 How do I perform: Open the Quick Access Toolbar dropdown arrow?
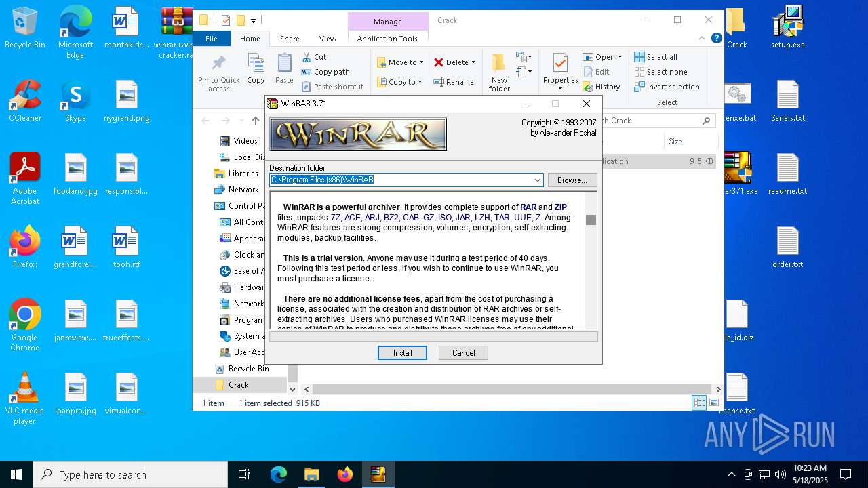253,20
